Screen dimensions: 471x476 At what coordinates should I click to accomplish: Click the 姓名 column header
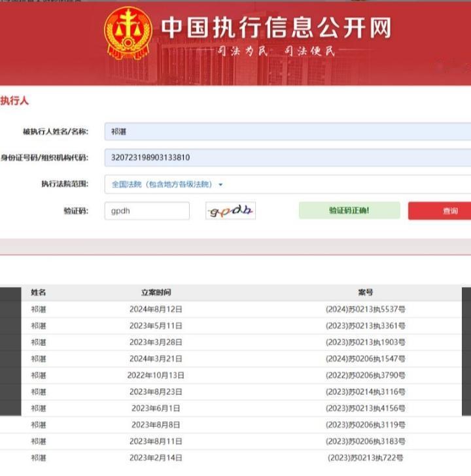(38, 292)
